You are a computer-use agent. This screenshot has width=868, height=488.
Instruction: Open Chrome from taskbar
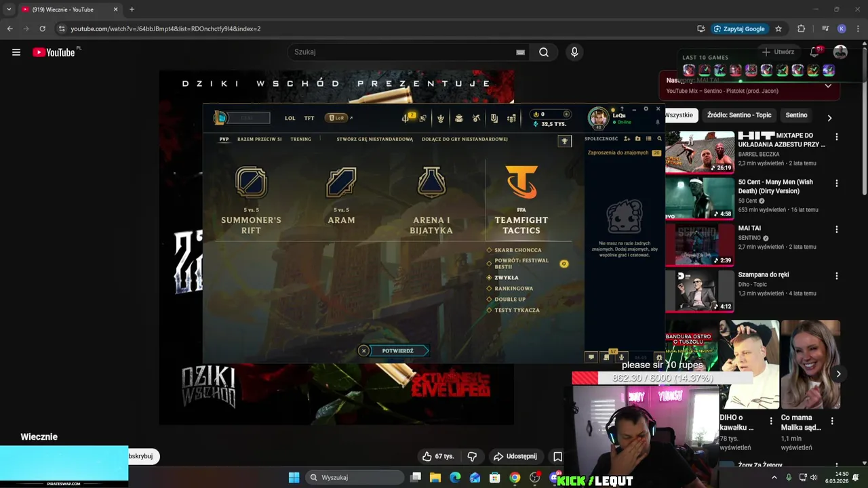[x=515, y=478]
